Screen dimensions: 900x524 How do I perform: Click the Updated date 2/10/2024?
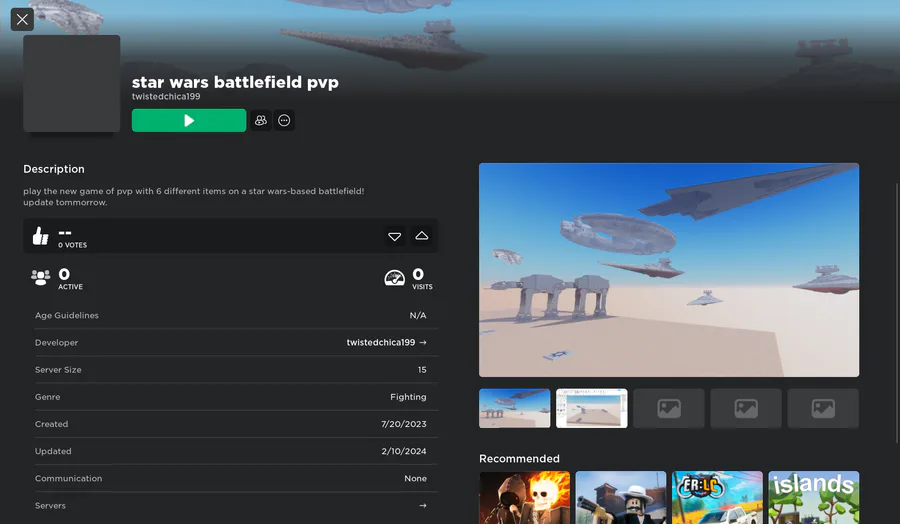tap(404, 451)
